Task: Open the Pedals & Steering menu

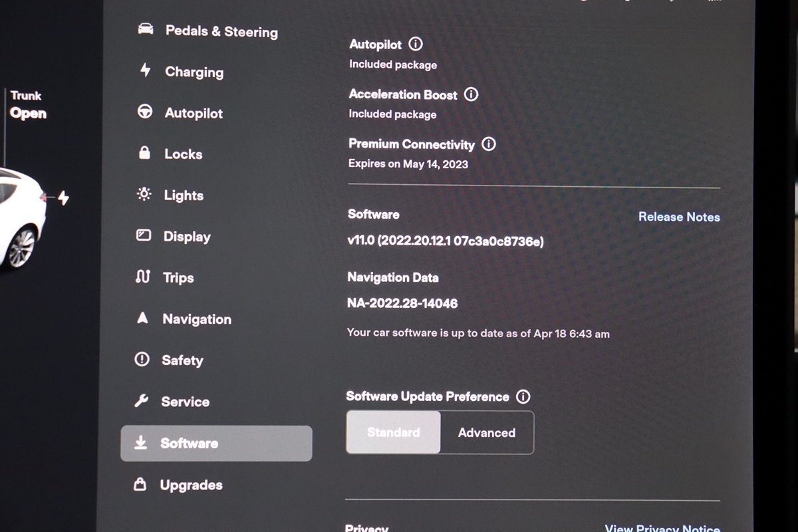Action: coord(221,31)
